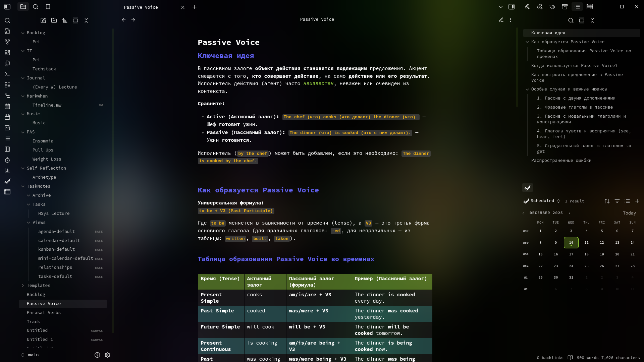Close the Passive Voice tab

click(x=183, y=7)
